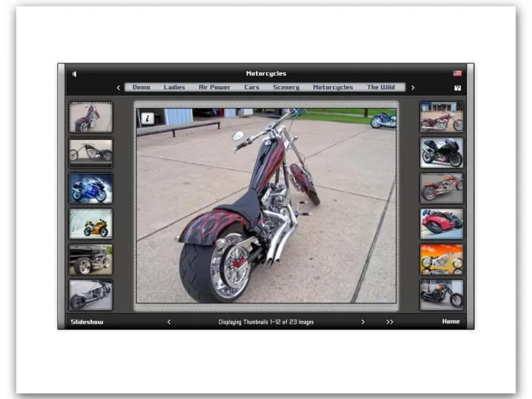Switch to the Air Power tab
532x399 pixels.
click(x=214, y=87)
